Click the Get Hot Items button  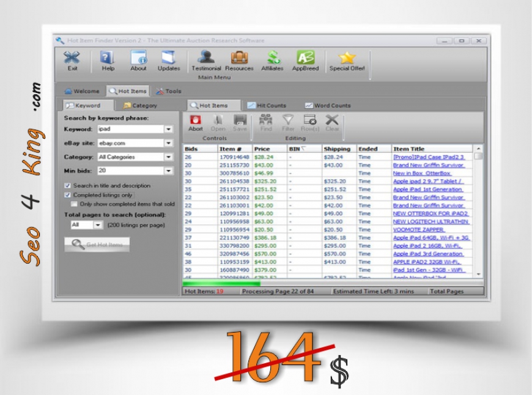tap(97, 245)
